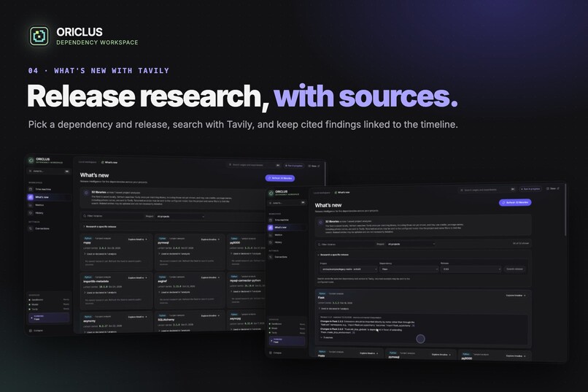This screenshot has height=392, width=588.
Task: Click Flask run status card in back window sidebar
Action: point(49,318)
